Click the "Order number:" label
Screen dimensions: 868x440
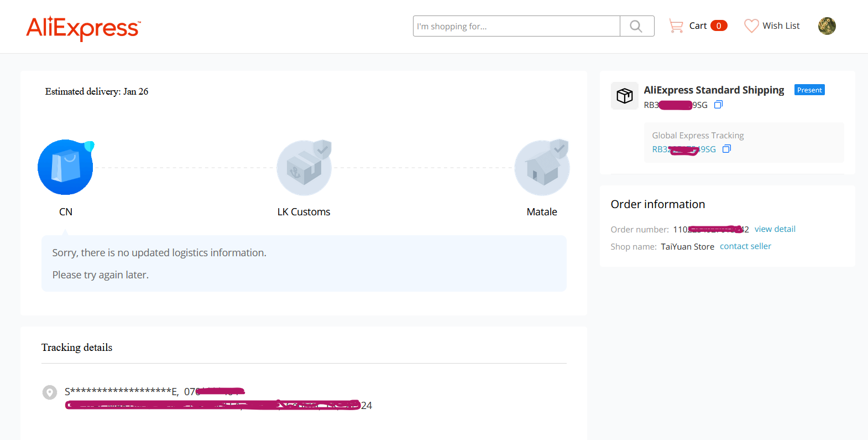pos(640,230)
